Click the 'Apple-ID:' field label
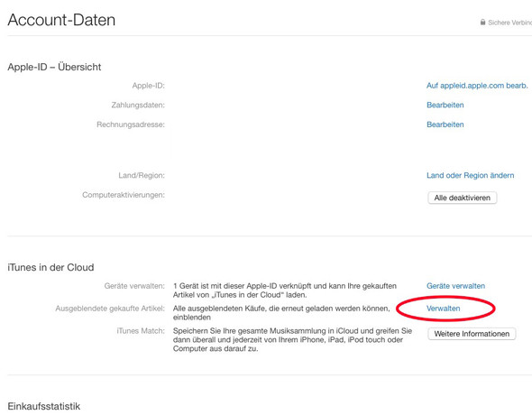This screenshot has width=532, height=415. 148,86
